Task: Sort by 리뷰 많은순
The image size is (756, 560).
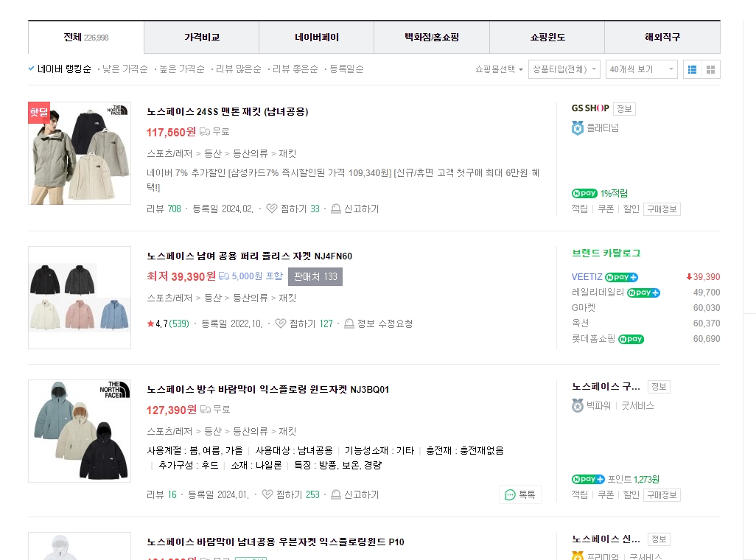Action: coord(238,69)
